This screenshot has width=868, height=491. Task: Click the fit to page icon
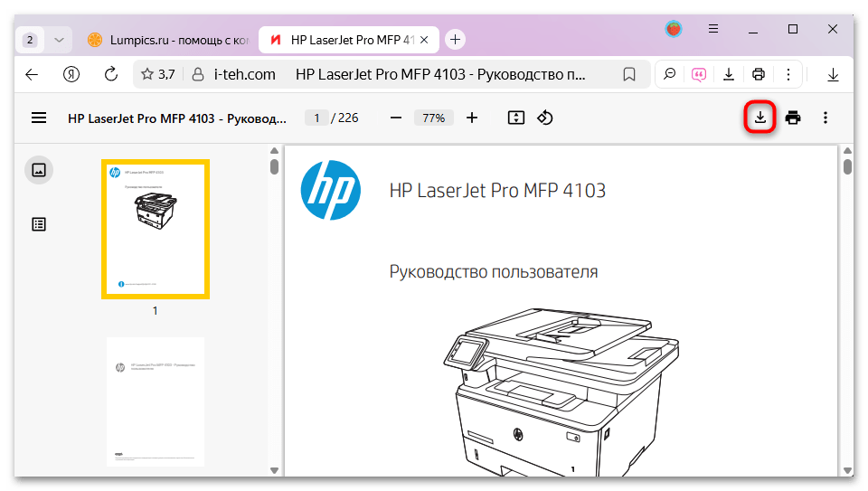click(516, 118)
